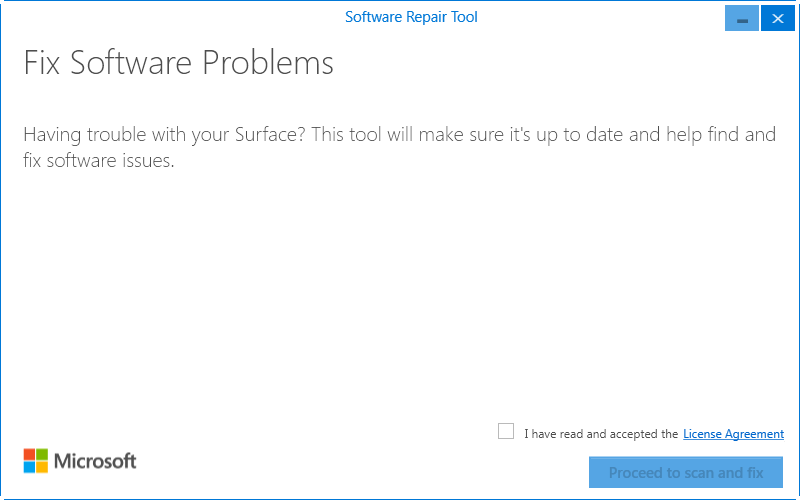The image size is (800, 500).
Task: Close the Software Repair Tool window
Action: pyautogui.click(x=774, y=18)
